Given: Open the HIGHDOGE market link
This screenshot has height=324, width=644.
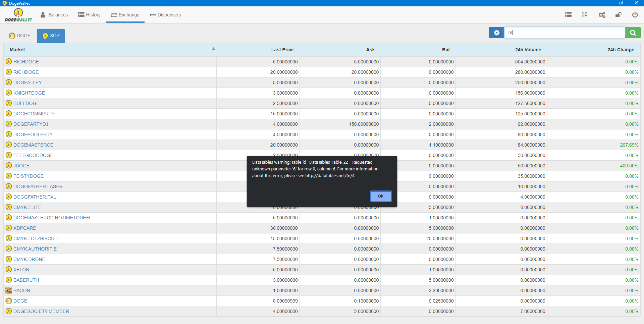Looking at the screenshot, I should tap(26, 62).
